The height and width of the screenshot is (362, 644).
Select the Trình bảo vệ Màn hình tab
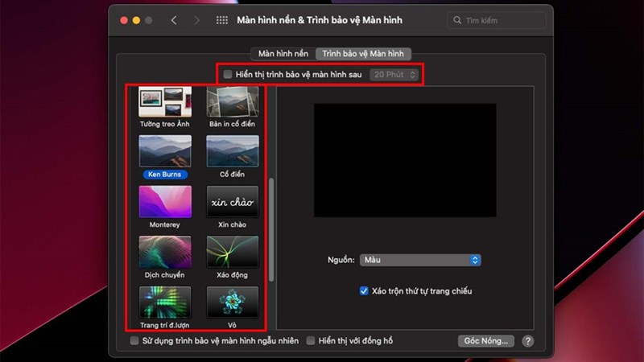point(363,54)
